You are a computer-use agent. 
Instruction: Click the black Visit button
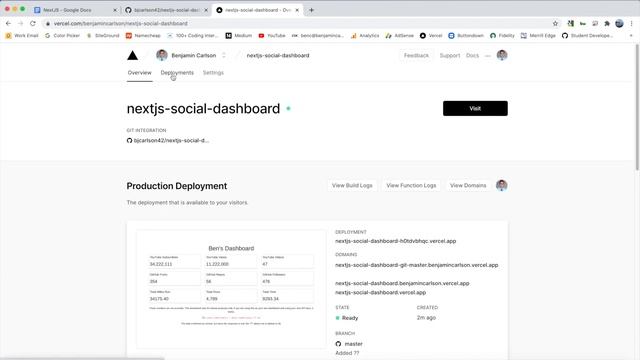click(x=475, y=108)
